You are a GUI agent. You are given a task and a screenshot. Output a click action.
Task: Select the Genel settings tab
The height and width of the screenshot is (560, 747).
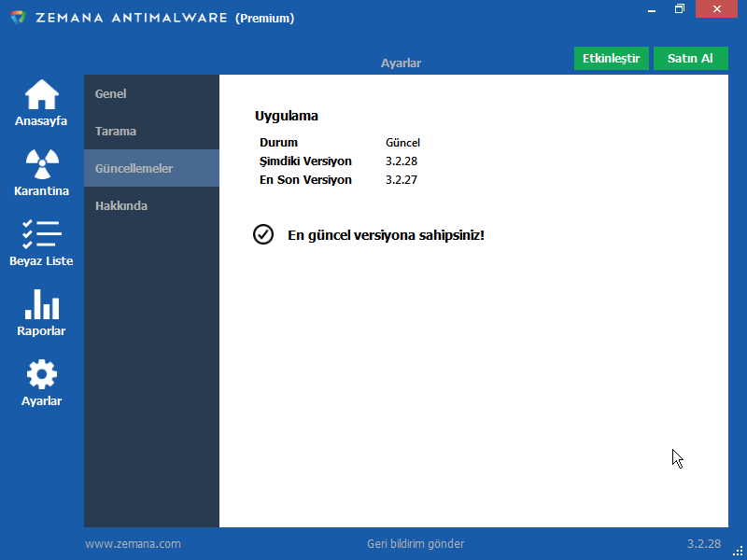(x=151, y=93)
